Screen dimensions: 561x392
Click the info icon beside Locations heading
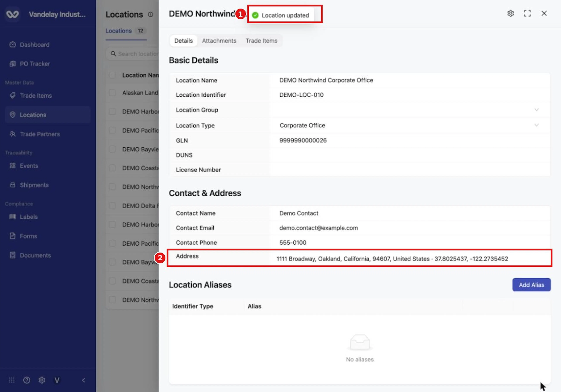[x=150, y=15]
